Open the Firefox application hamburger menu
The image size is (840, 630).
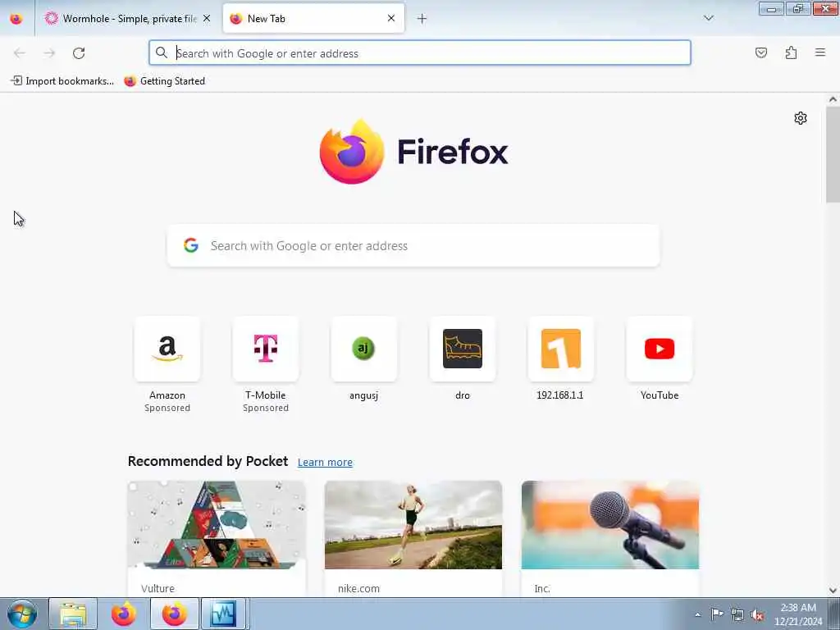820,52
